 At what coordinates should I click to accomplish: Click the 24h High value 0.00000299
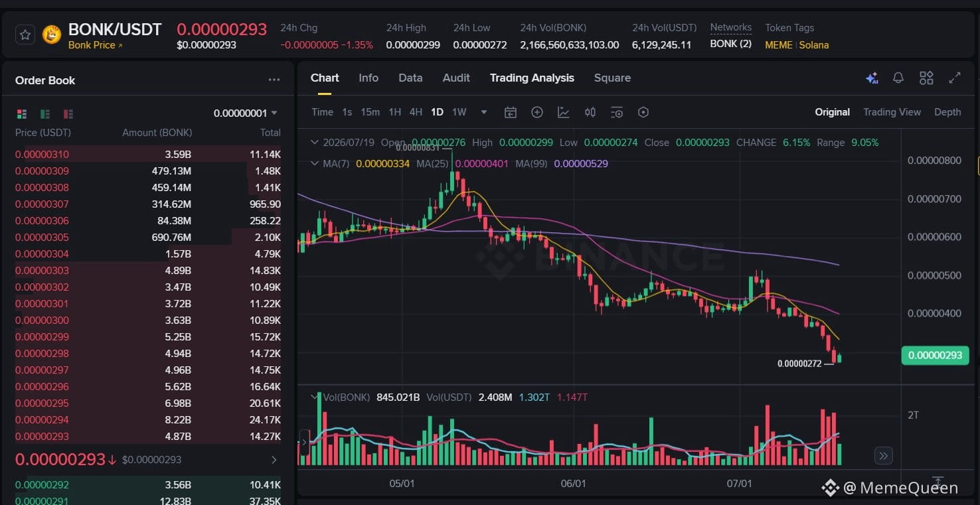[413, 45]
